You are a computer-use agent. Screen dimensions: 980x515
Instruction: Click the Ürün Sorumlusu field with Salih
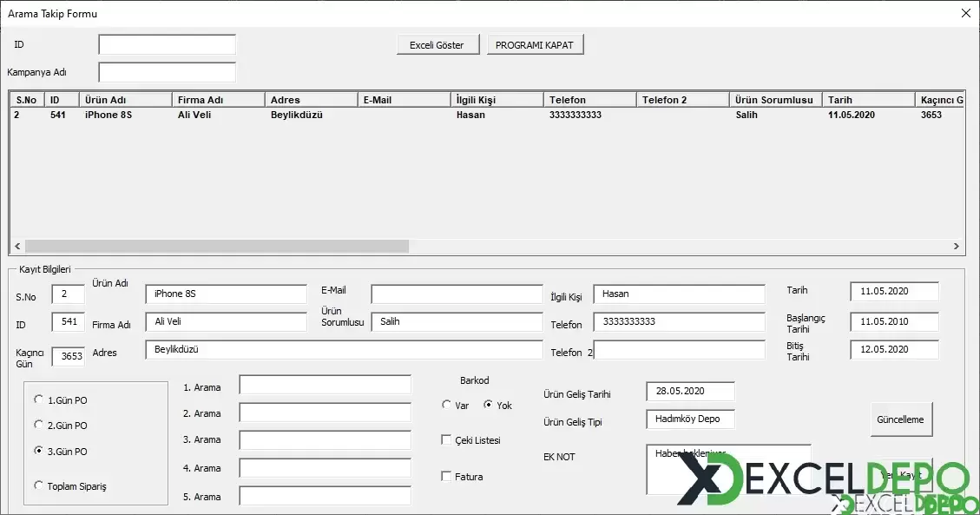[457, 321]
